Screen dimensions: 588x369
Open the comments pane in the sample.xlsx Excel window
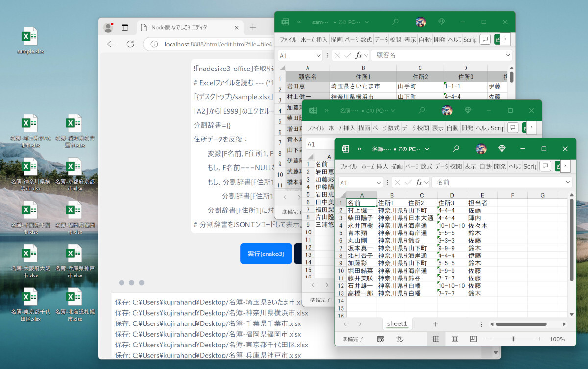tap(485, 40)
